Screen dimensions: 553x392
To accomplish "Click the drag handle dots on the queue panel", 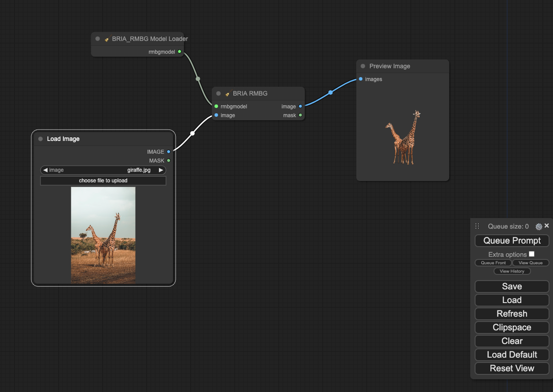I will 477,226.
